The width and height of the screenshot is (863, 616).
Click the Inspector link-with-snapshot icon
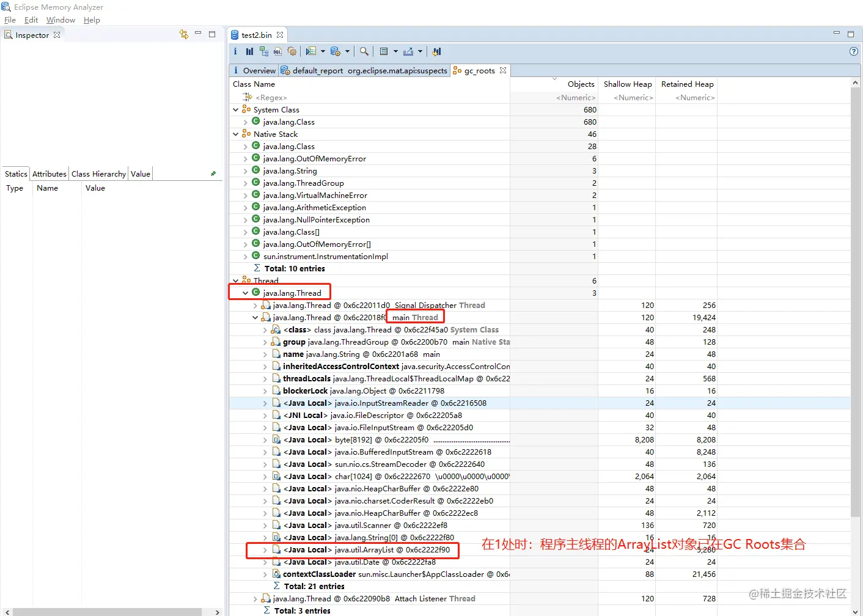tap(183, 35)
